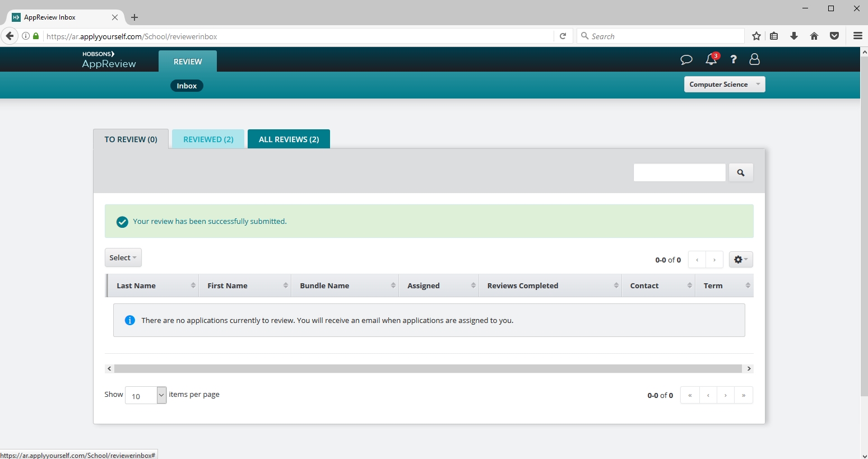The width and height of the screenshot is (868, 459).
Task: Open the notifications bell icon
Action: point(711,59)
